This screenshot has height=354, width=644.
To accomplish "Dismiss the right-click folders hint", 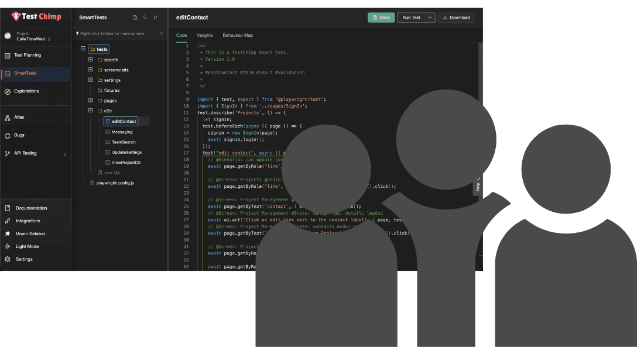I will pos(162,34).
